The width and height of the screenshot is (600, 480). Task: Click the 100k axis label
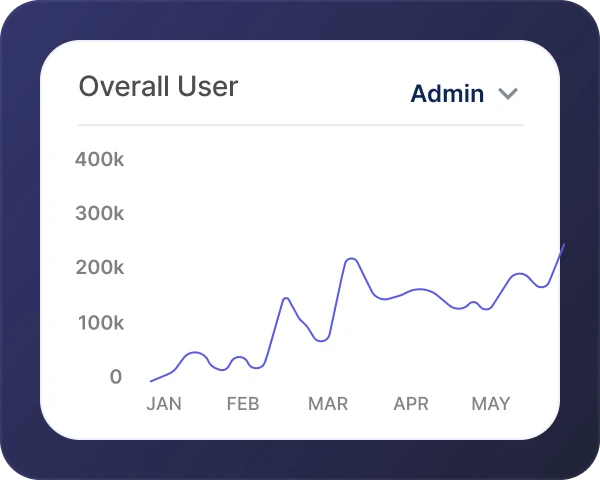(100, 323)
